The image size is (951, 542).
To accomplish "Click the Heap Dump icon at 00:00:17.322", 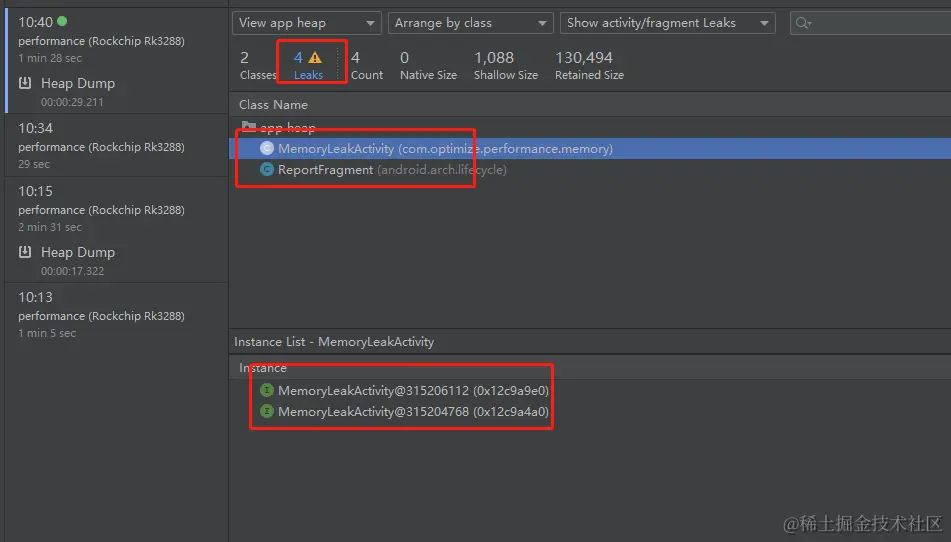I will tap(25, 252).
